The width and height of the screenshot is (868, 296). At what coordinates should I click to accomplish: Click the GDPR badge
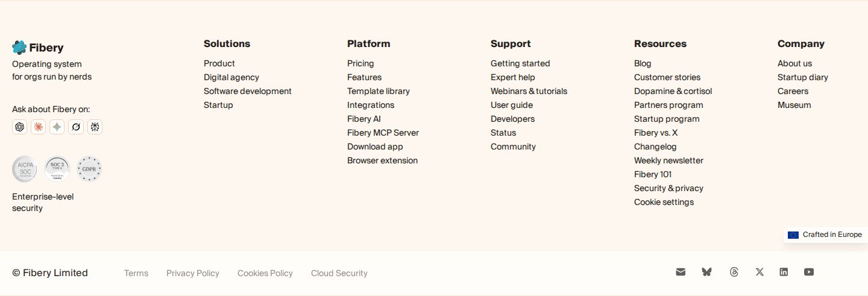point(89,169)
